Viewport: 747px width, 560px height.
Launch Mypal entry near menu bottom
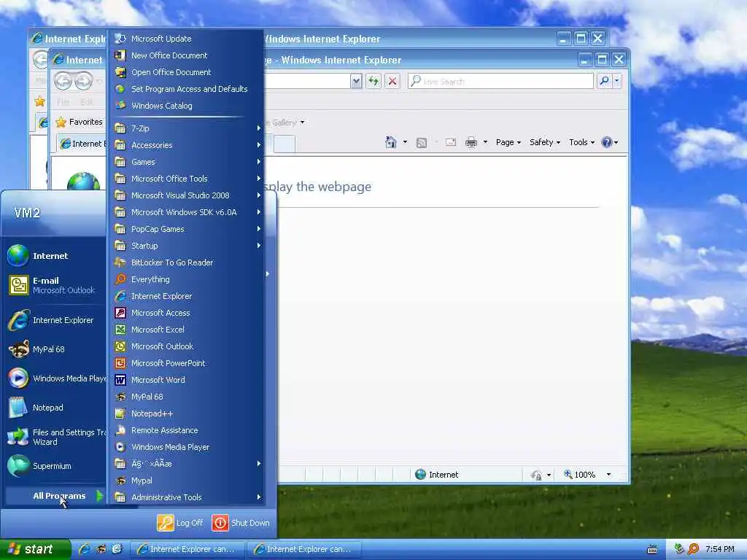pos(186,481)
